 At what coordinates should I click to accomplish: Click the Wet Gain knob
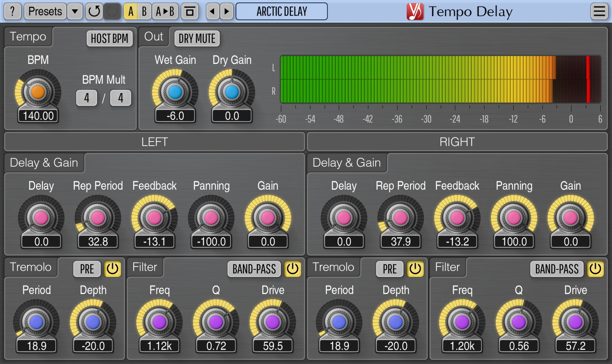[x=175, y=92]
